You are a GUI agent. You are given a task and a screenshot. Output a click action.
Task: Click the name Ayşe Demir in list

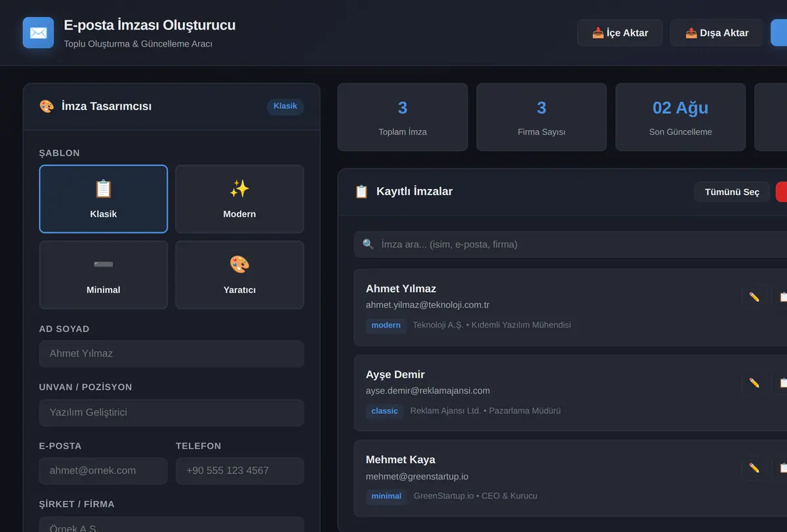point(395,375)
